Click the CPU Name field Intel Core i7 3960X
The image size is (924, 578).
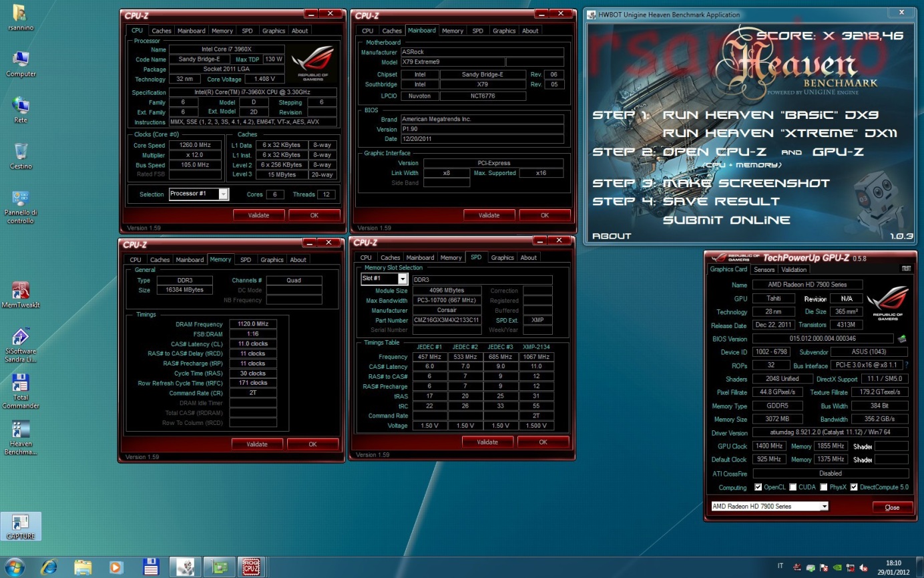coord(226,49)
